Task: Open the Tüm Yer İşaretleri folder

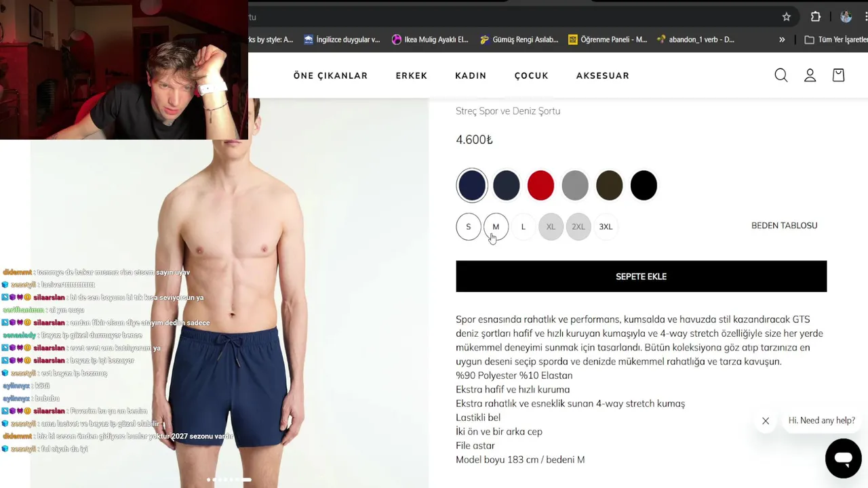Action: pyautogui.click(x=835, y=39)
